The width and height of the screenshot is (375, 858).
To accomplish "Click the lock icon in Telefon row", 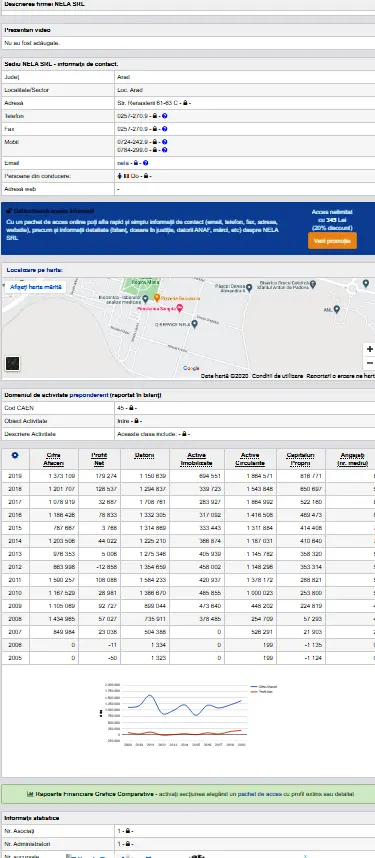I will [x=155, y=116].
